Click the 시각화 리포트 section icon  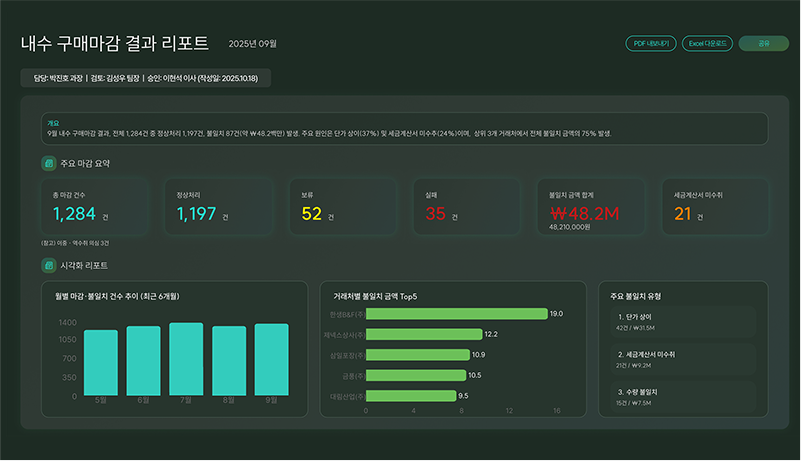click(x=48, y=266)
